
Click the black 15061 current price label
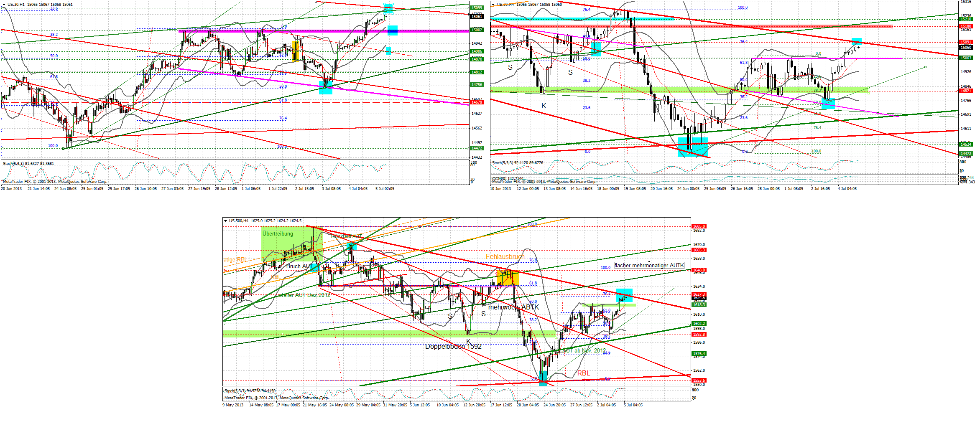[x=477, y=16]
